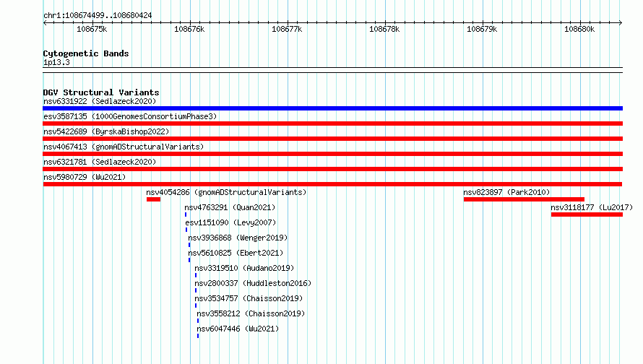The height and width of the screenshot is (364, 643).
Task: Open the nsv6331922 (Sedlazeck2020) label
Action: point(100,101)
